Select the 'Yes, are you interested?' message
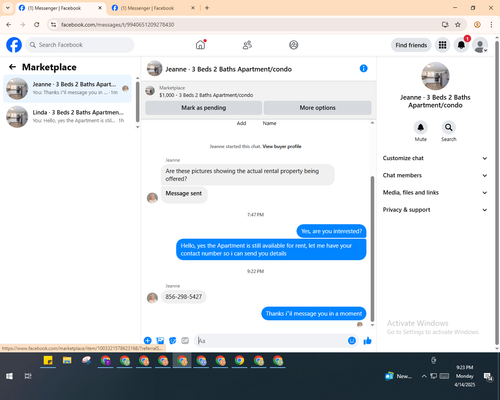The height and width of the screenshot is (400, 500). [x=331, y=231]
